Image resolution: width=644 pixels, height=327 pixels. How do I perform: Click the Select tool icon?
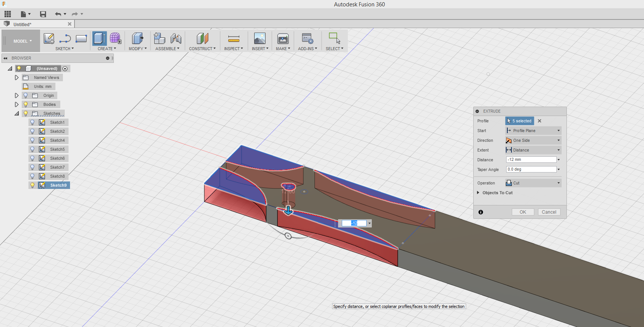pos(334,38)
